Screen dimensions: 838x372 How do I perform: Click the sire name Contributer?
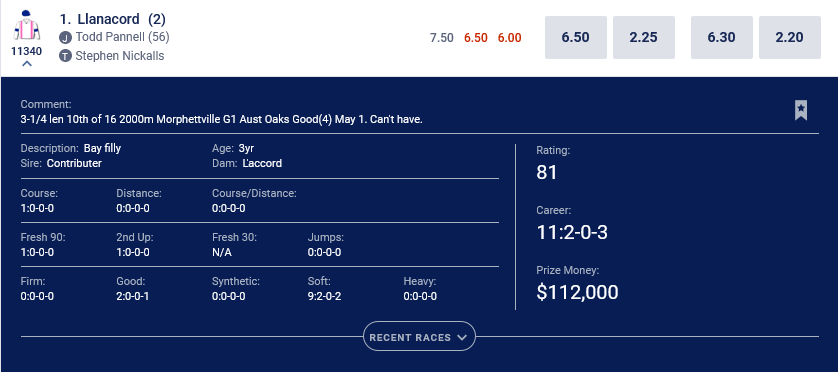pyautogui.click(x=74, y=163)
